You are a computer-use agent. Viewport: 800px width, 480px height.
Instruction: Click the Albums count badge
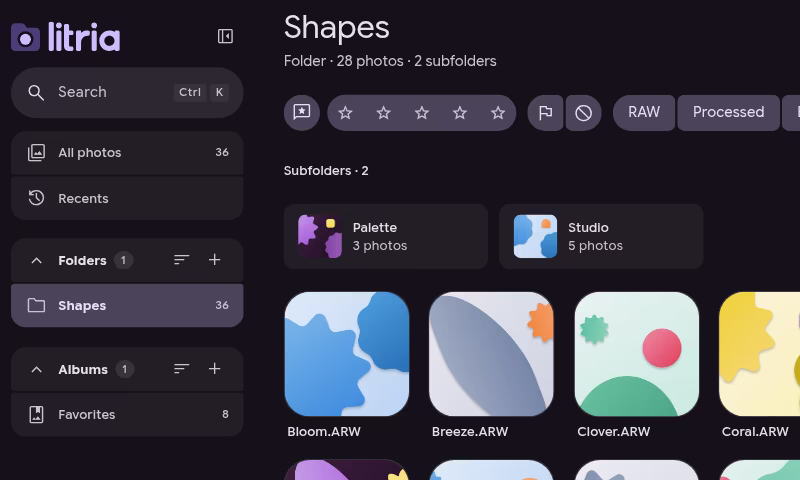(x=124, y=369)
